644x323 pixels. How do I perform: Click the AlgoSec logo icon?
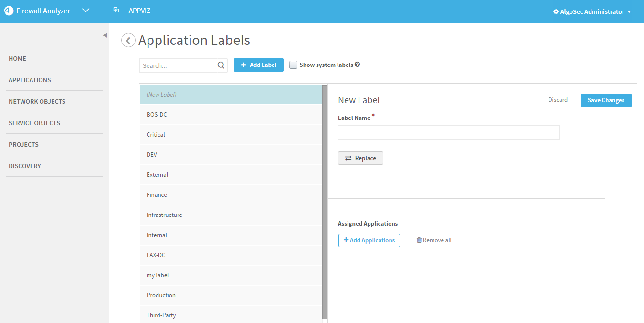point(9,11)
